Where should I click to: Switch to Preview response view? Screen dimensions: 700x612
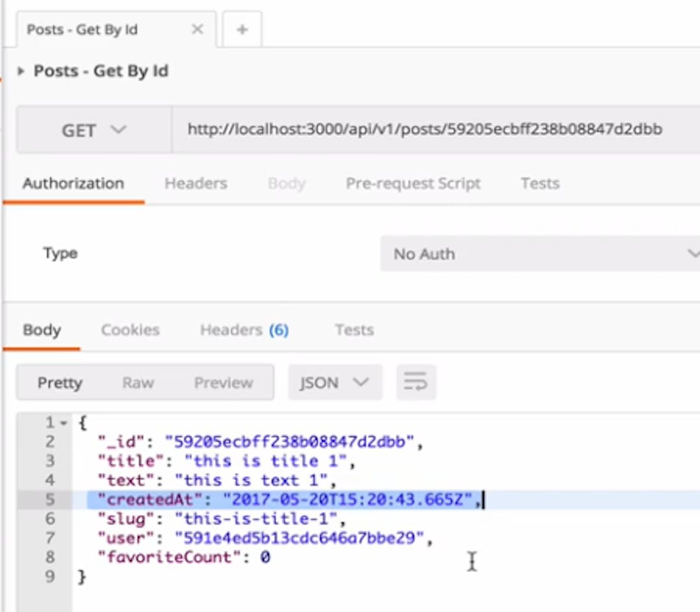(x=223, y=383)
